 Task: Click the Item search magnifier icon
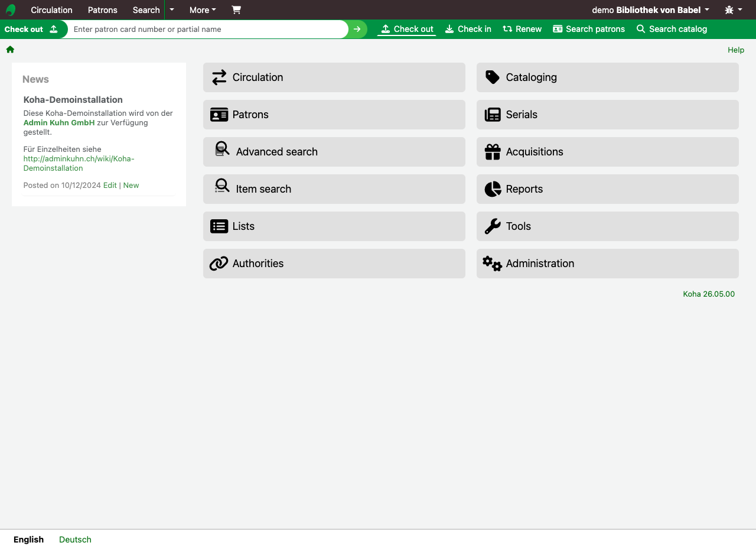(222, 186)
